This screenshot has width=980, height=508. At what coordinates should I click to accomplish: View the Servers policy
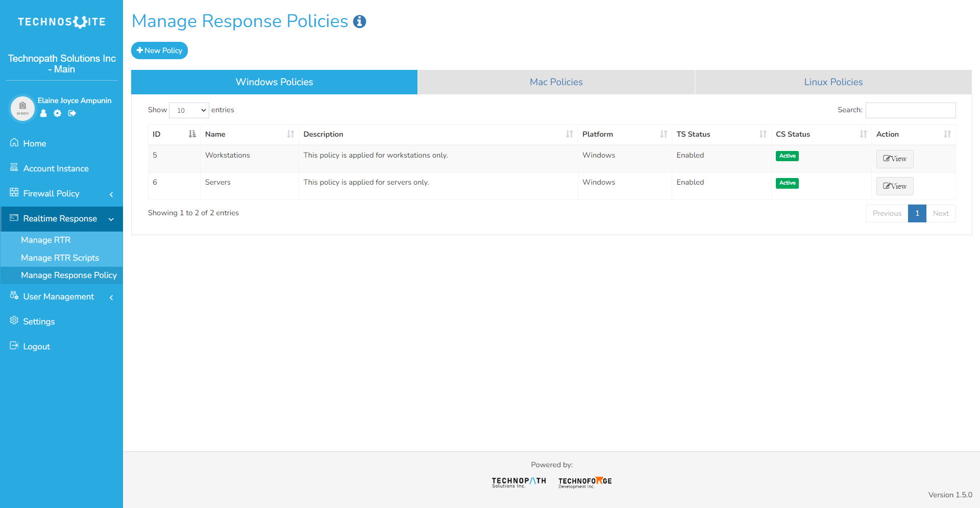pos(894,186)
